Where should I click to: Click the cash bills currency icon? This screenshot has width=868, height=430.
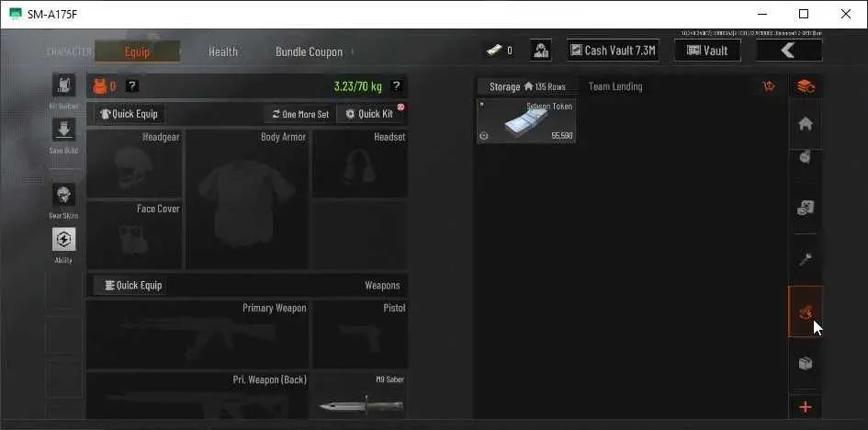[x=494, y=51]
